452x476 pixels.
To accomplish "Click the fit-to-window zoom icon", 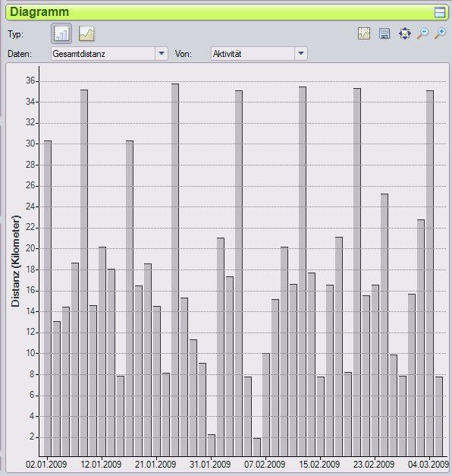I will (x=405, y=33).
